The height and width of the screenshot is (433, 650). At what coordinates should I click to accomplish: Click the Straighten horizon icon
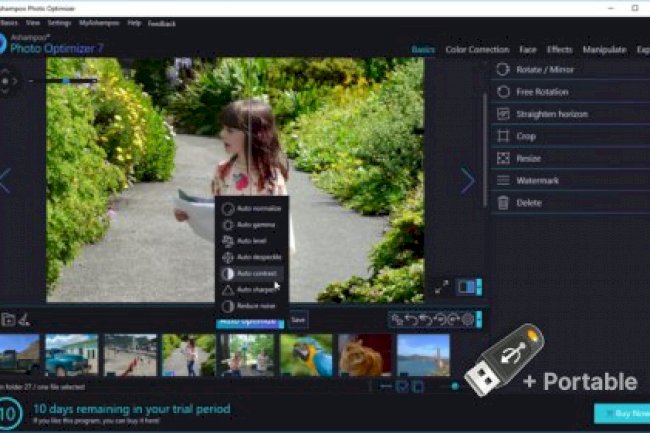(x=502, y=114)
